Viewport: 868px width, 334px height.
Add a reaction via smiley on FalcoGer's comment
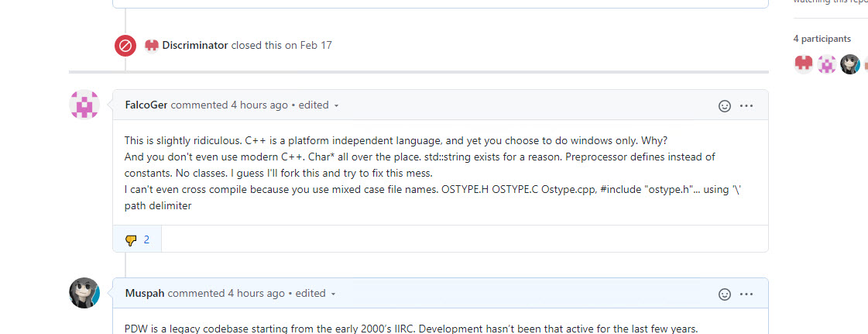[x=725, y=105]
